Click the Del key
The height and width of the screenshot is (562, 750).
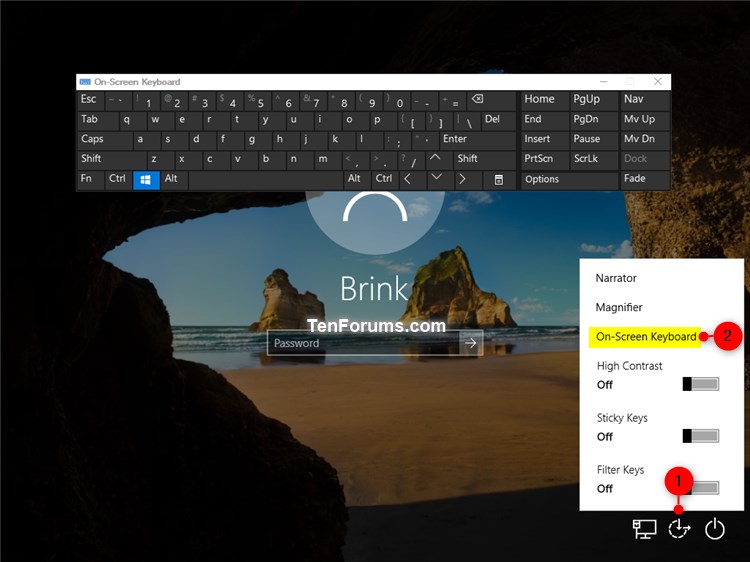coord(499,121)
